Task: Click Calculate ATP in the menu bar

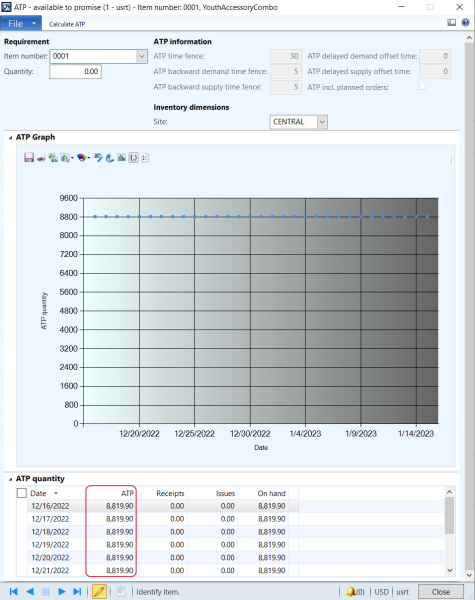Action: tap(67, 24)
